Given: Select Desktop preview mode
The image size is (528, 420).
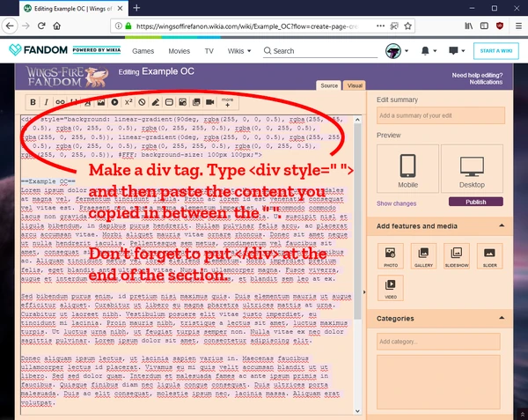Looking at the screenshot, I should point(472,169).
